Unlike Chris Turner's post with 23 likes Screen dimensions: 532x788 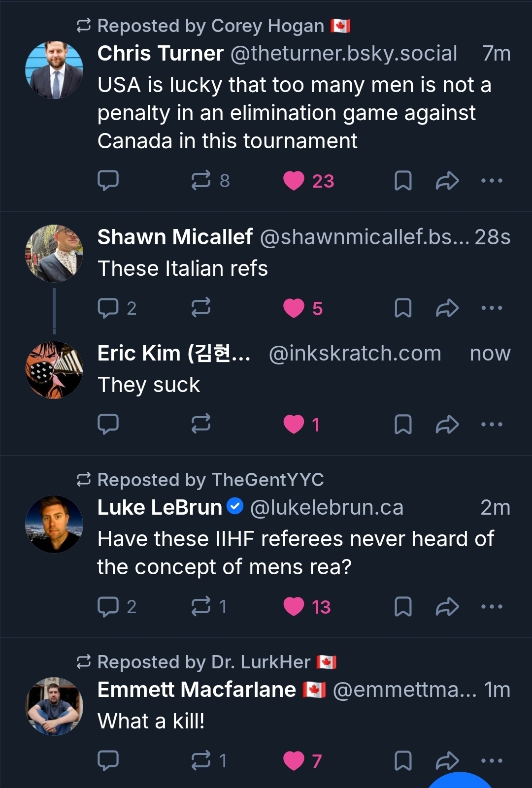click(294, 181)
